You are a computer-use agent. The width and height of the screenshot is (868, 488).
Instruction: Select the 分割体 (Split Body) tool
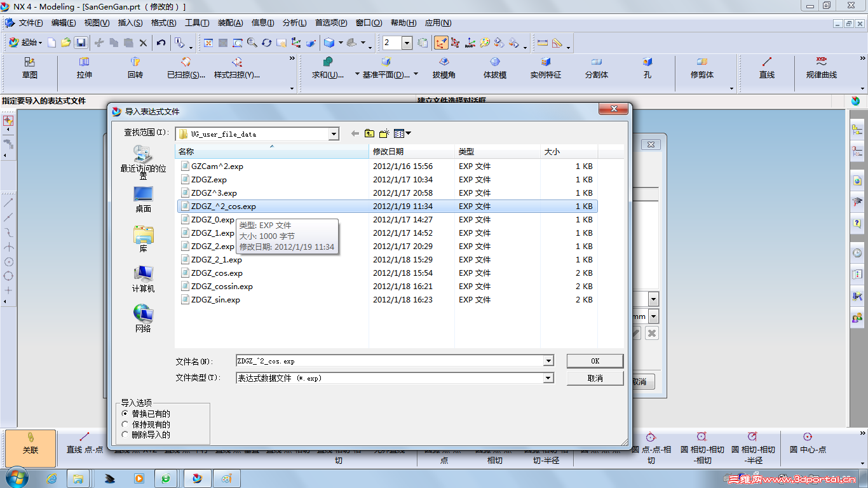coord(597,69)
